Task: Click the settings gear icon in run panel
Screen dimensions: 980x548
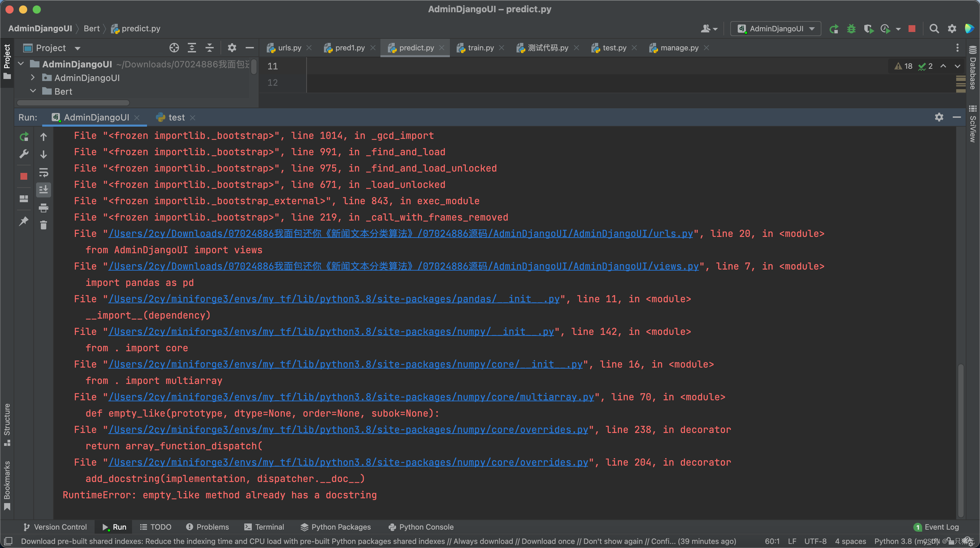Action: (939, 117)
